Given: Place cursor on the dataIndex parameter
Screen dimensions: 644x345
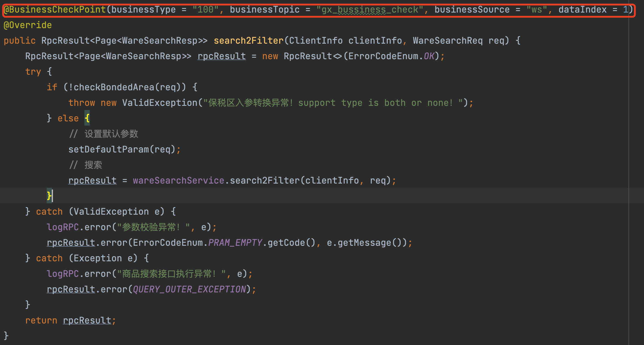Looking at the screenshot, I should click(582, 10).
